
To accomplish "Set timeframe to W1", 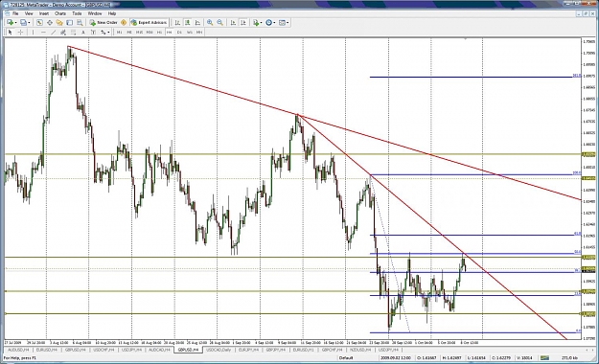I will tap(190, 32).
